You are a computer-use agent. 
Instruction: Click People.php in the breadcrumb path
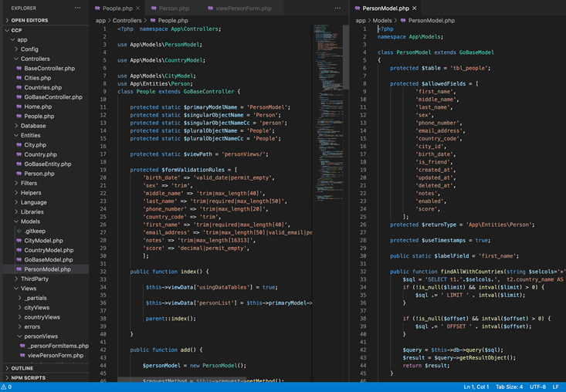(173, 21)
